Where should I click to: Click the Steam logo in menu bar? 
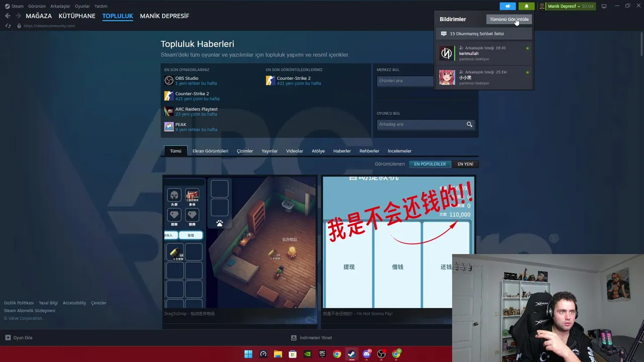7,6
